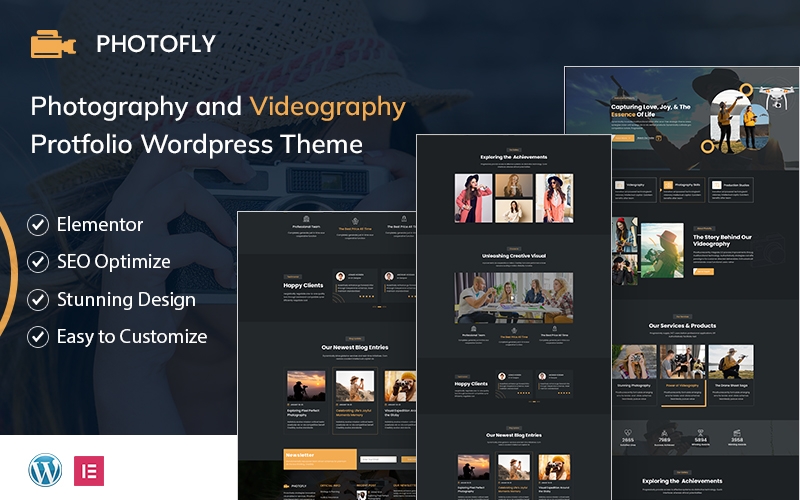Open photo of red-beanie woman holding camera
The height and width of the screenshot is (500, 800).
tap(625, 235)
